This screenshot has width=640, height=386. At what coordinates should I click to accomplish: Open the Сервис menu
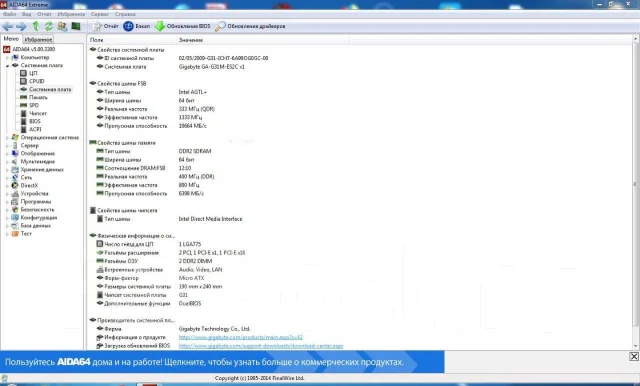coord(100,14)
